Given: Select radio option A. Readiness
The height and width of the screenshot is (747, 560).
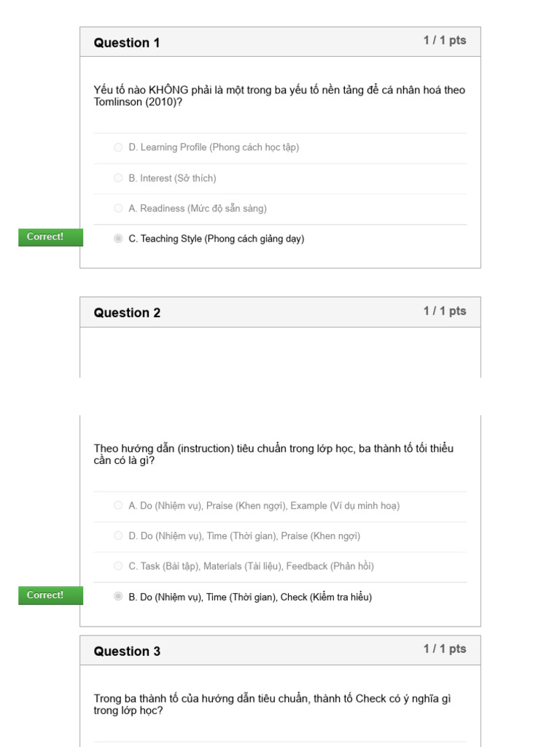Looking at the screenshot, I should click(x=118, y=208).
